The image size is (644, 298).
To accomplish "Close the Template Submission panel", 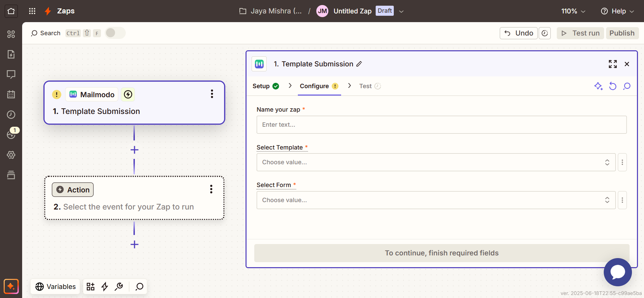I will pos(627,64).
